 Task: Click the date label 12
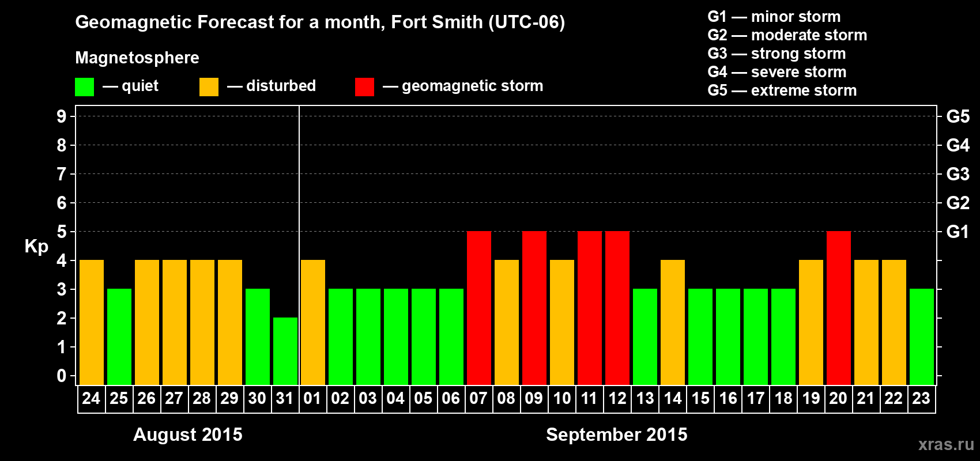tap(617, 398)
